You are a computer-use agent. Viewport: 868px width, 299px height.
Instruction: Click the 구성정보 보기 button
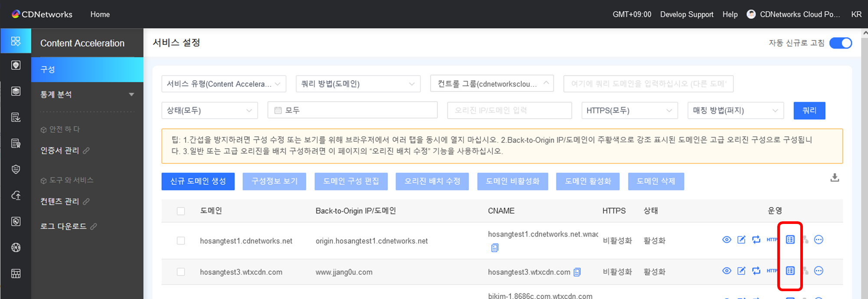(x=275, y=181)
